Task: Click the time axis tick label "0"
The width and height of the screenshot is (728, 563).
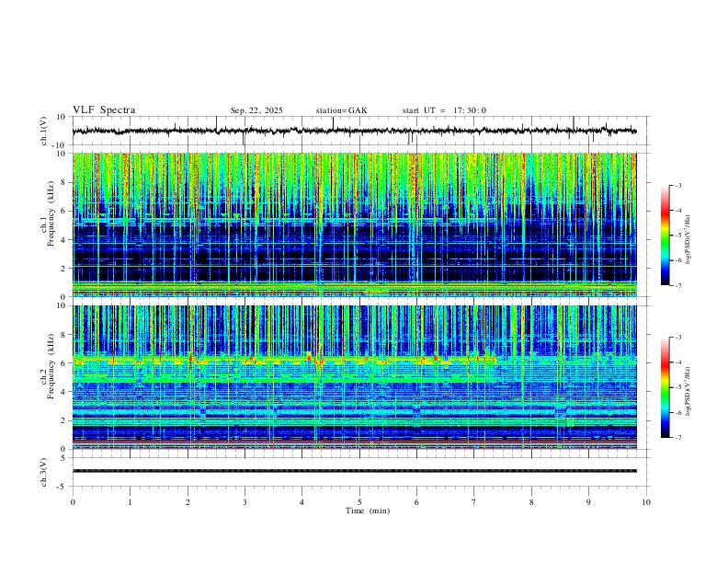Action: pyautogui.click(x=73, y=502)
